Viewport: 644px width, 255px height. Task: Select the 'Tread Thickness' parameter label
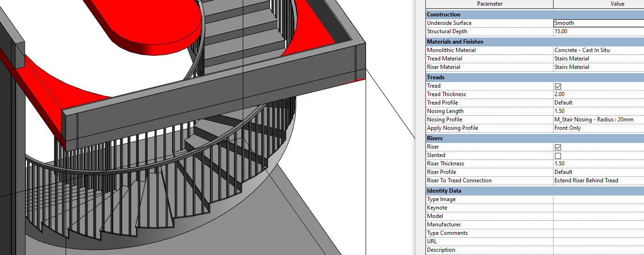446,94
